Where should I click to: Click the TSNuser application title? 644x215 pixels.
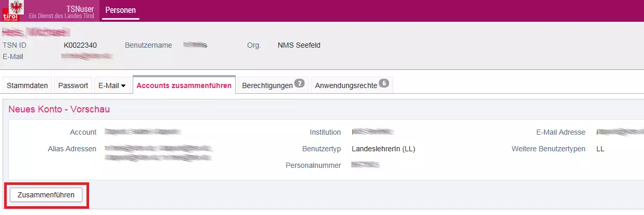[x=80, y=8]
